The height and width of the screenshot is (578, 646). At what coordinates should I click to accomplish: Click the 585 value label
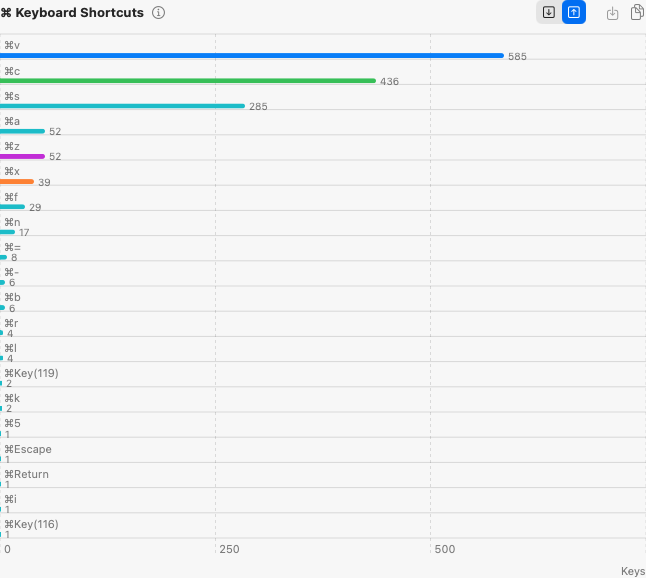pos(517,57)
